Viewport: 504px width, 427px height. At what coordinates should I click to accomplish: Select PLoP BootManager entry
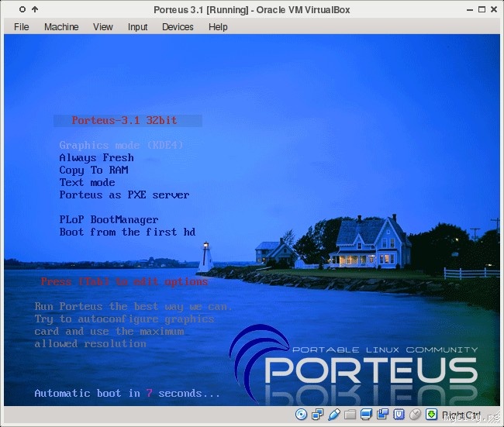click(109, 220)
